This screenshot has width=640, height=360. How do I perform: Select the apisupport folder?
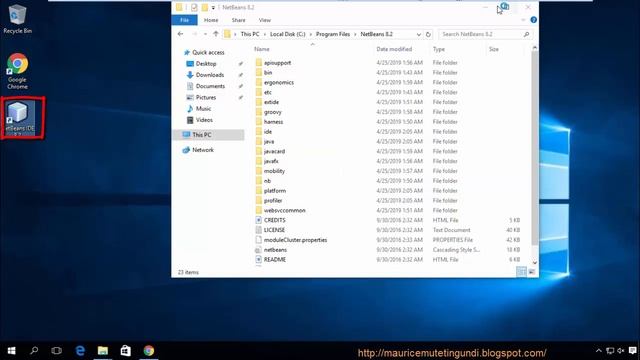(x=278, y=63)
